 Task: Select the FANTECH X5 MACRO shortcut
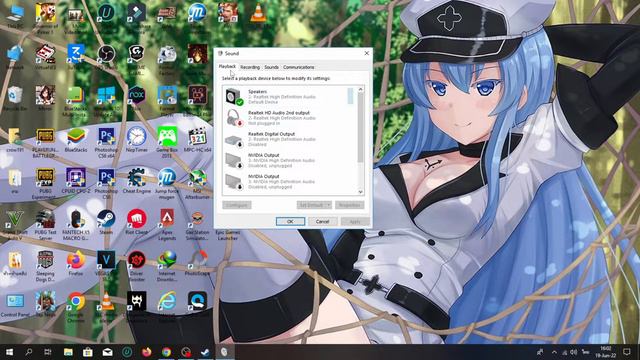(x=76, y=224)
